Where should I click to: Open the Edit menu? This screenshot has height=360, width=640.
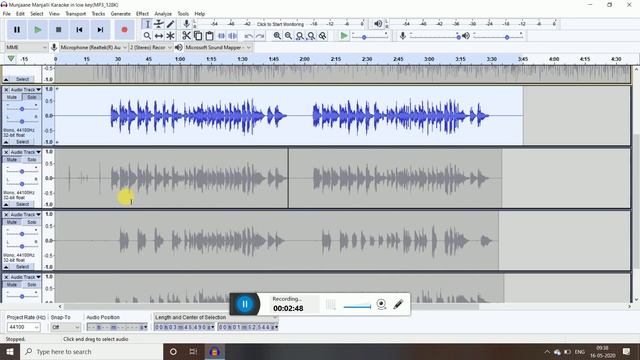pyautogui.click(x=20, y=13)
